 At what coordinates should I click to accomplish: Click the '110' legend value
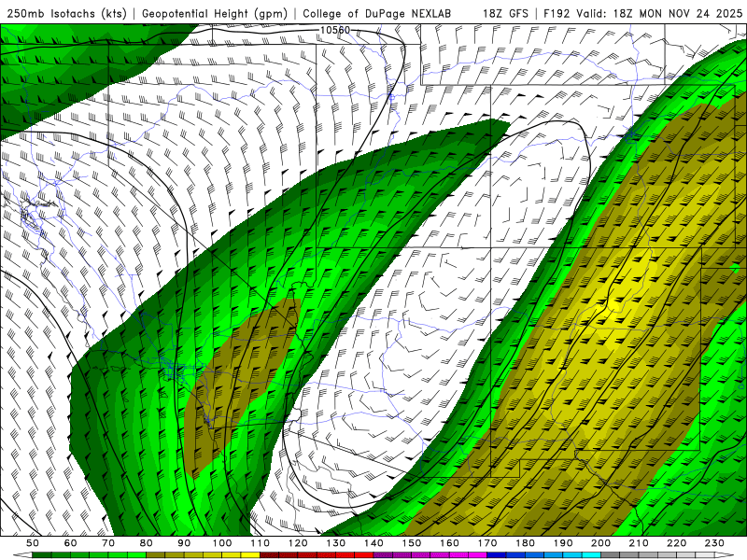[x=261, y=543]
